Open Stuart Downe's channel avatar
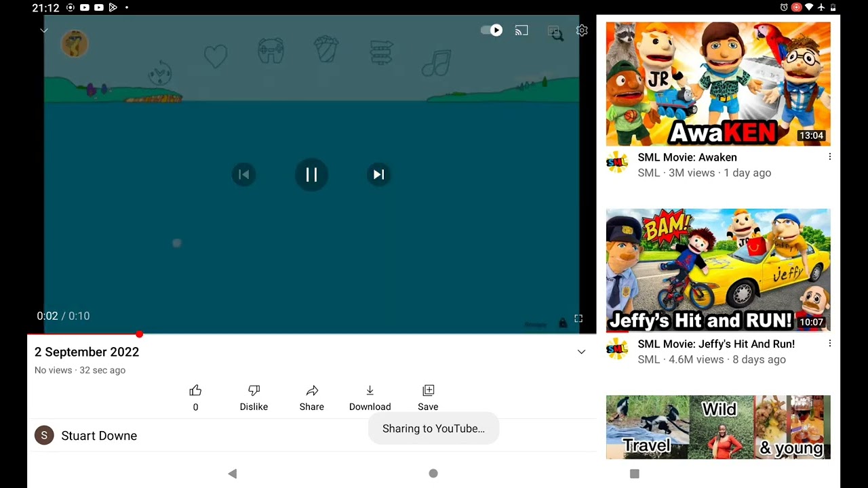Viewport: 868px width, 488px height. (44, 435)
